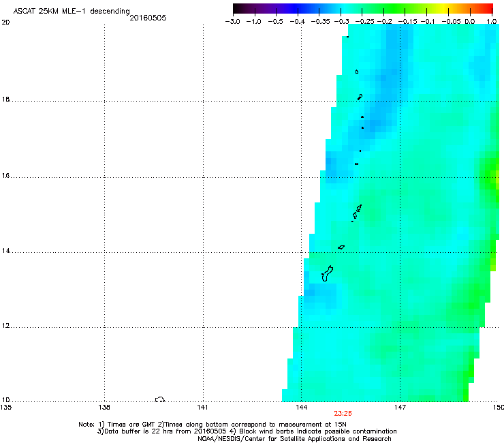Click the note line about Times are GMT
504x443 pixels.
click(x=212, y=425)
